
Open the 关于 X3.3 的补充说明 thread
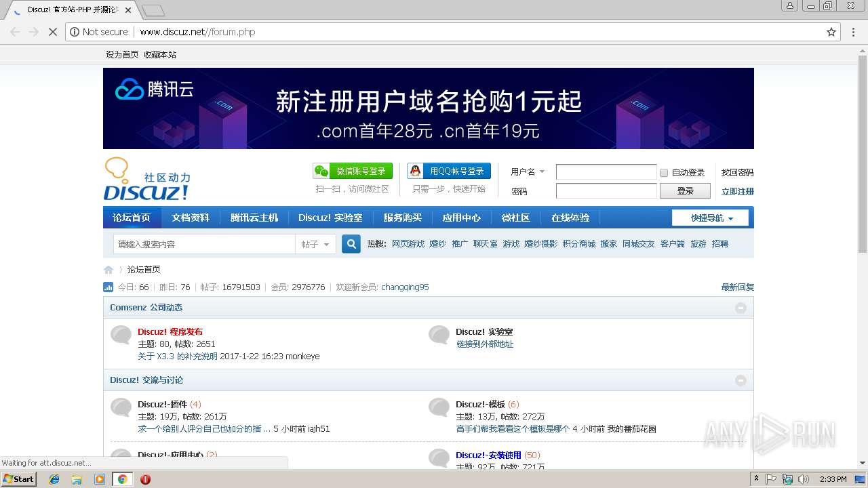[178, 357]
